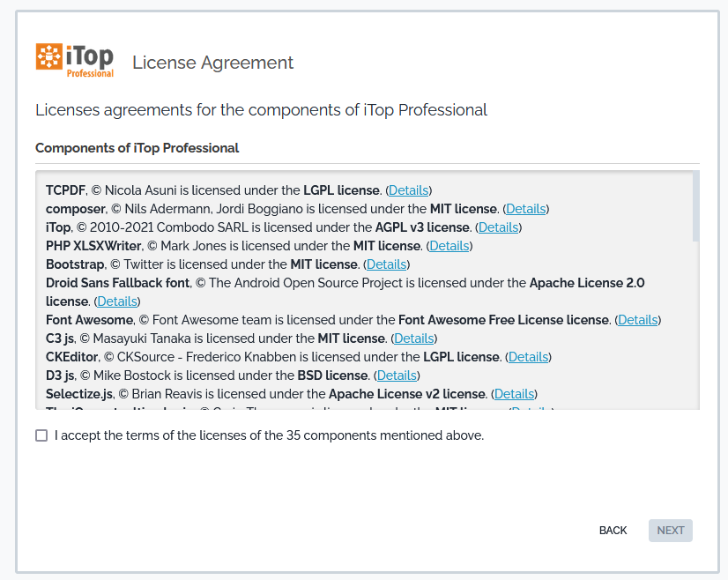Image resolution: width=728 pixels, height=580 pixels.
Task: Show Details for CKEditor LGPL license
Action: click(529, 357)
